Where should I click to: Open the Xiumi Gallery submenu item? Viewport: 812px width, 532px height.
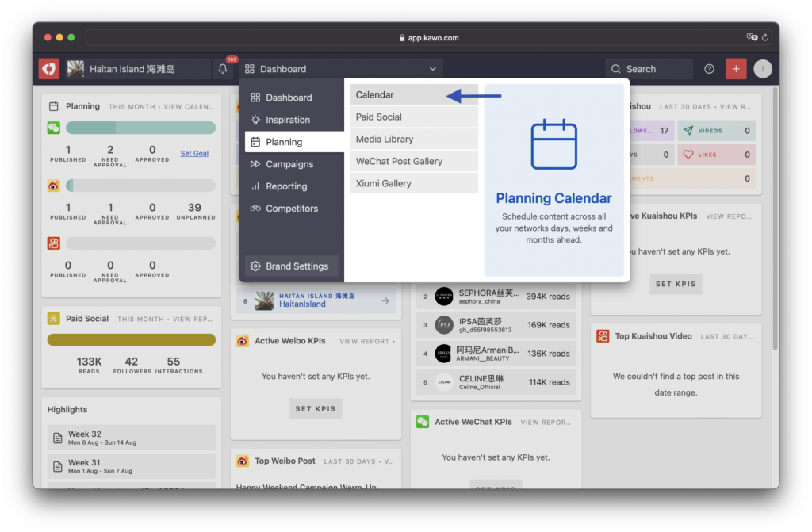coord(414,183)
